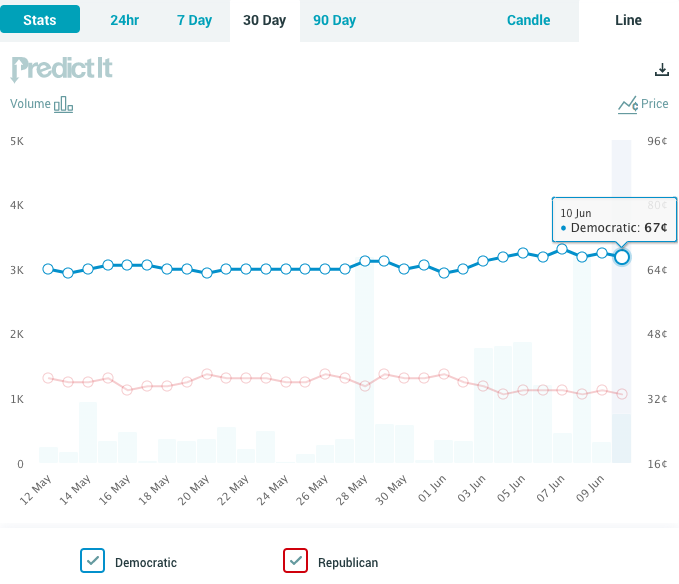Click the download chart icon
This screenshot has width=679, height=584.
click(660, 70)
